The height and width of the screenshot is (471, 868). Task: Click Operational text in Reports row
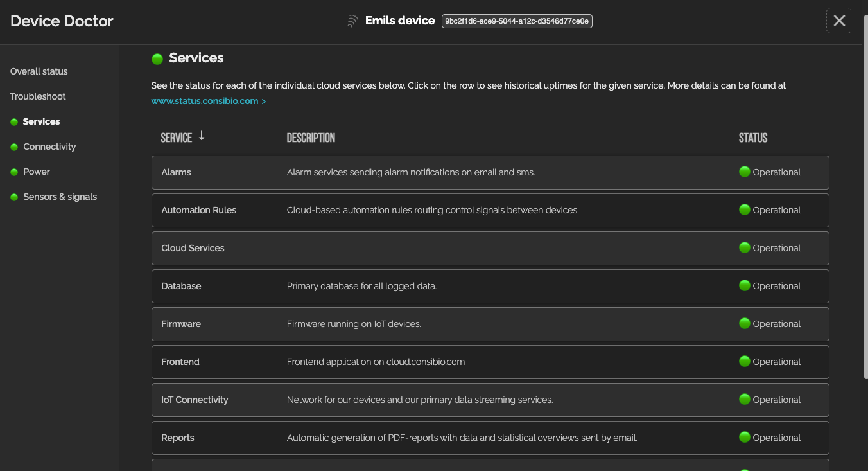(x=777, y=438)
